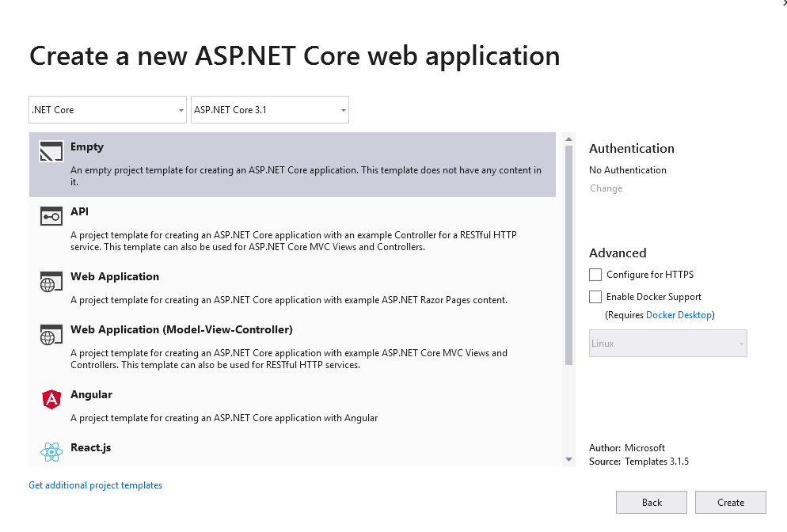Click the Author: Microsoft text
Viewport: 787px width, 532px height.
(x=627, y=447)
